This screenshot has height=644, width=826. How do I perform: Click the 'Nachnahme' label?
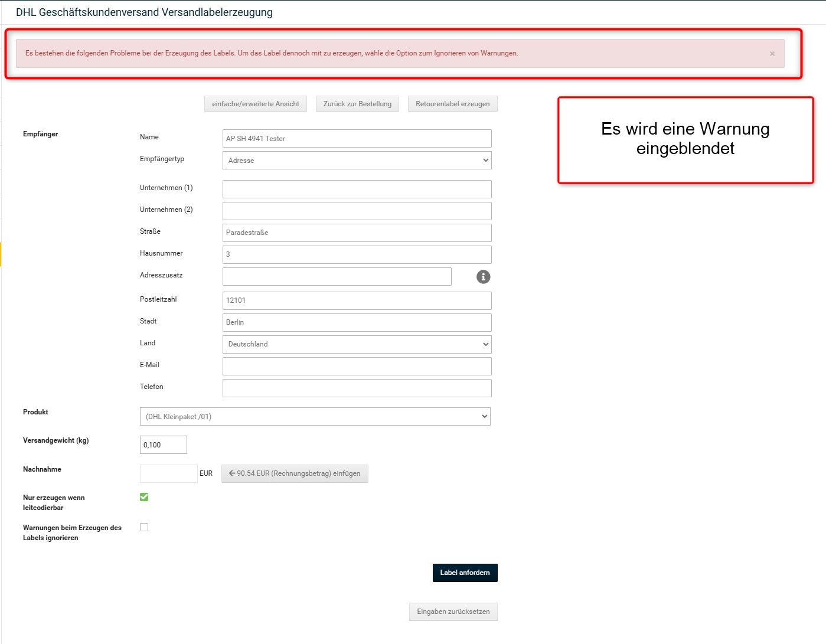pos(42,469)
